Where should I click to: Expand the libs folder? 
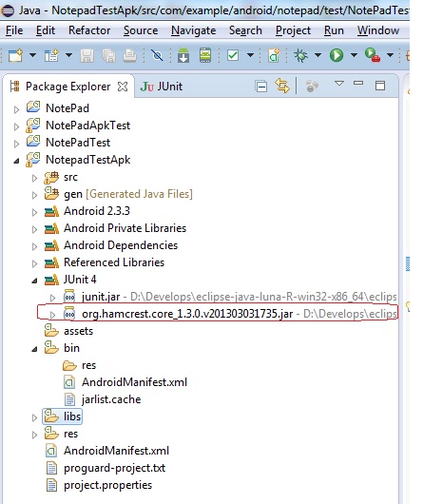pyautogui.click(x=34, y=417)
